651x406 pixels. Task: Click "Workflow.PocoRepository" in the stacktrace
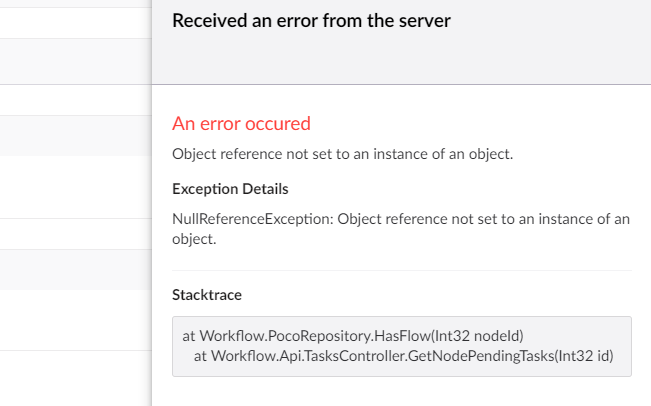tap(285, 335)
